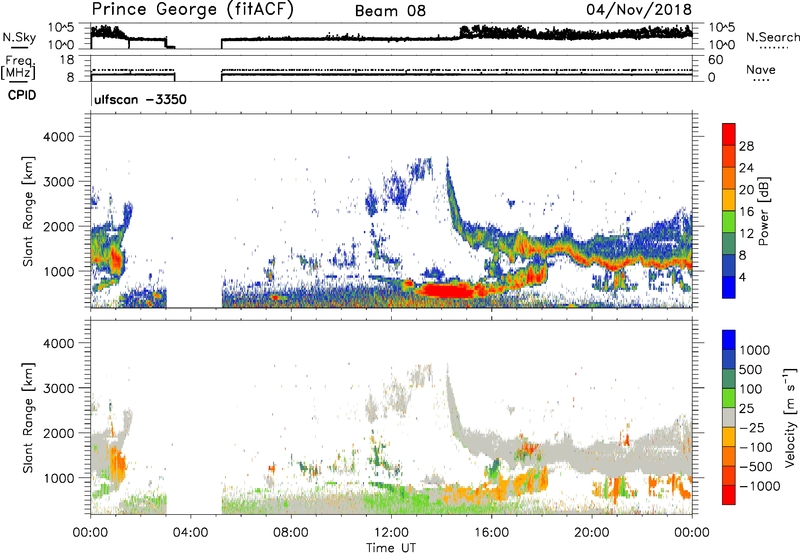This screenshot has height=554, width=800.
Task: Click the power panel 'Slant Range [km]' label
Action: (x=28, y=211)
